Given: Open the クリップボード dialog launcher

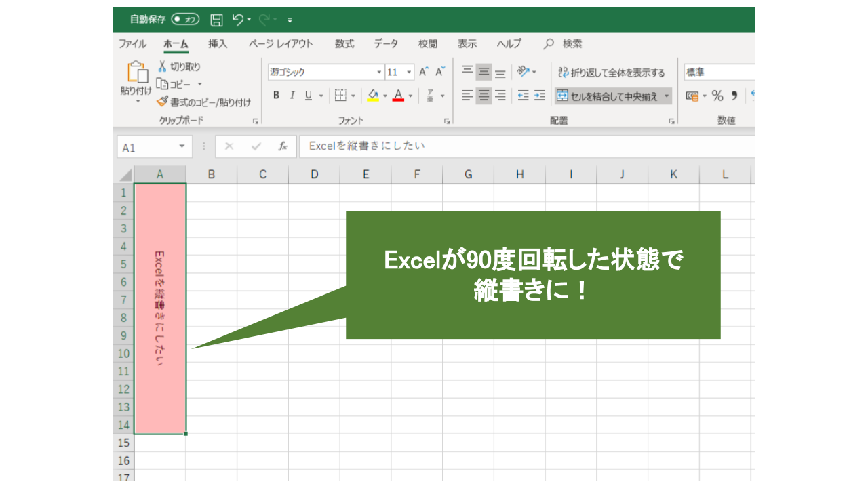Looking at the screenshot, I should pyautogui.click(x=256, y=121).
